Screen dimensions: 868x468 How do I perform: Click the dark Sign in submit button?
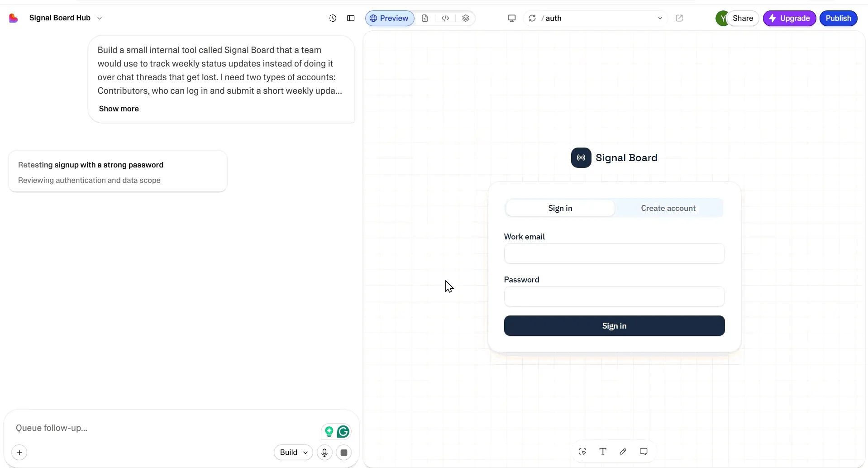pos(614,326)
